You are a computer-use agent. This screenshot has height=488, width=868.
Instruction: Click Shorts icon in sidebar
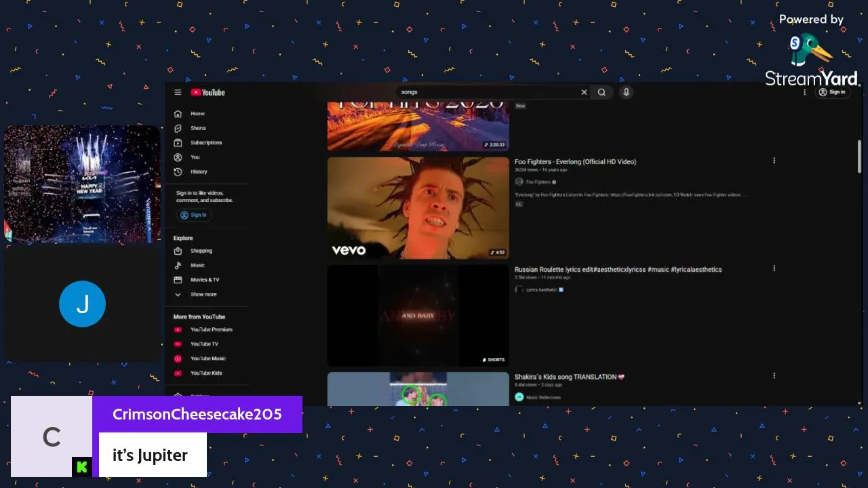coord(178,128)
